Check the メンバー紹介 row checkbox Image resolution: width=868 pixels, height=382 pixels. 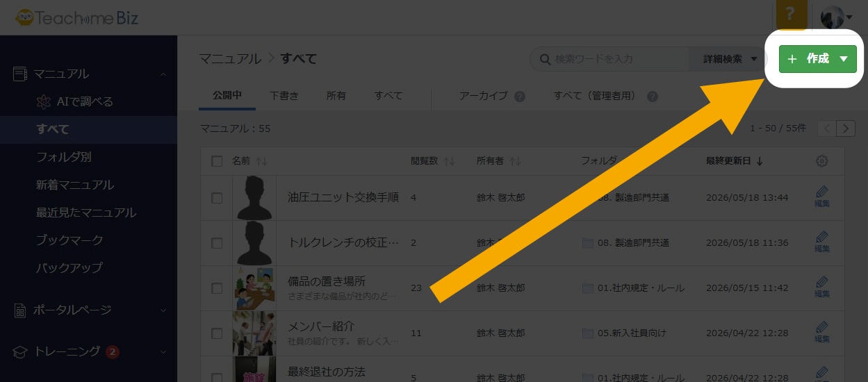[217, 333]
